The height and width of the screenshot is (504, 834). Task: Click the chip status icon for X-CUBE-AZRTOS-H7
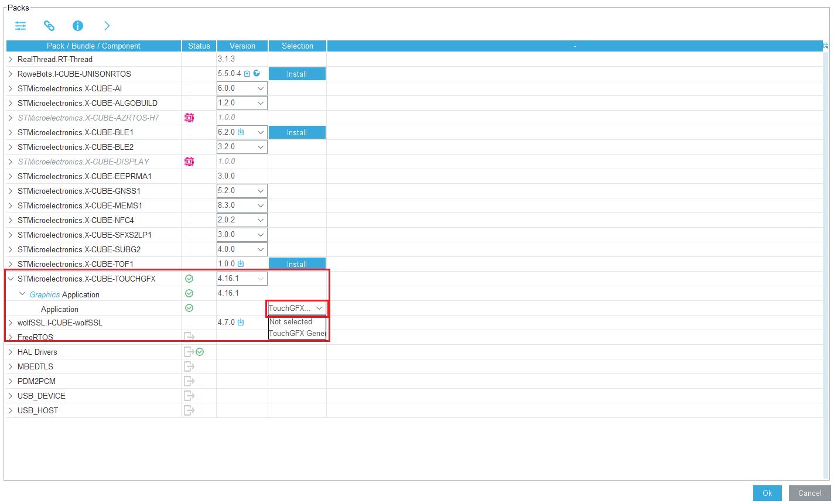(x=189, y=118)
